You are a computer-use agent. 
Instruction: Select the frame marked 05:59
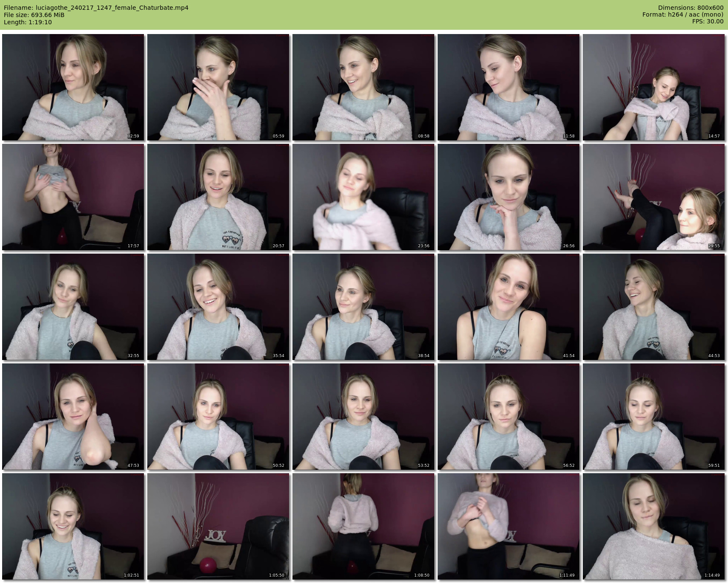coord(218,87)
